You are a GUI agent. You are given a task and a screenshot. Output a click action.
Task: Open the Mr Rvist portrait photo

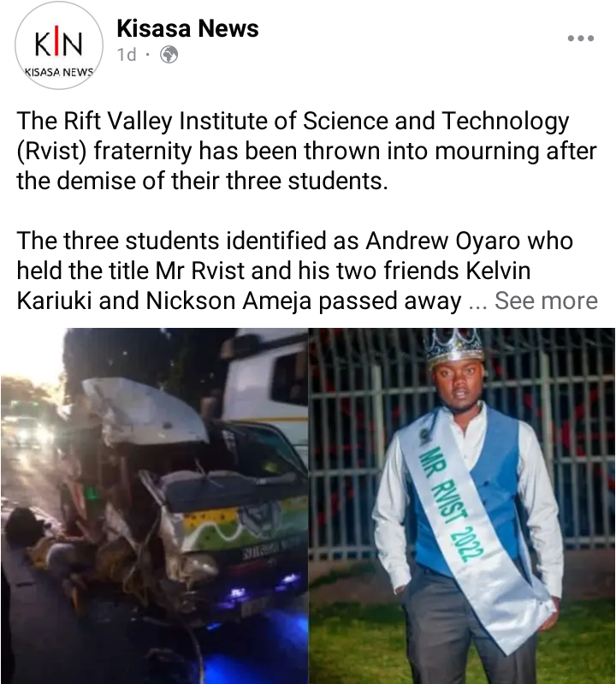click(462, 506)
